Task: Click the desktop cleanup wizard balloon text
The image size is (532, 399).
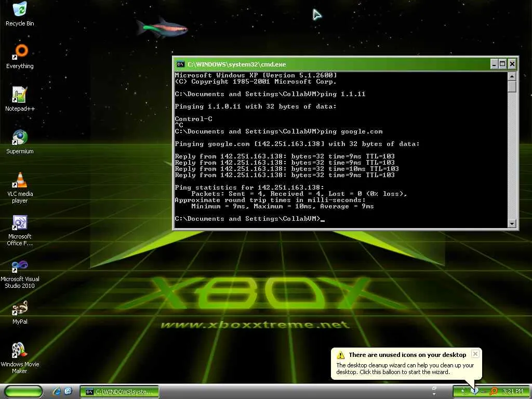Action: 405,368
